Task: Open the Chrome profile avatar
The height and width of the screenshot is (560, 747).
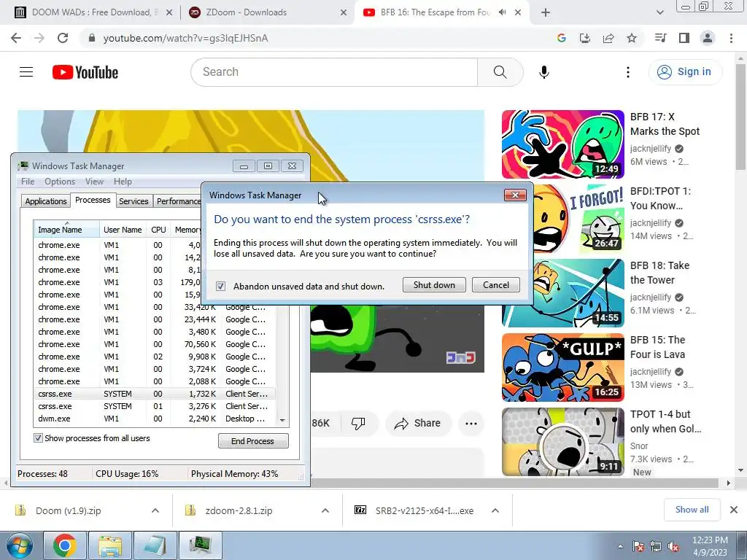Action: click(708, 38)
